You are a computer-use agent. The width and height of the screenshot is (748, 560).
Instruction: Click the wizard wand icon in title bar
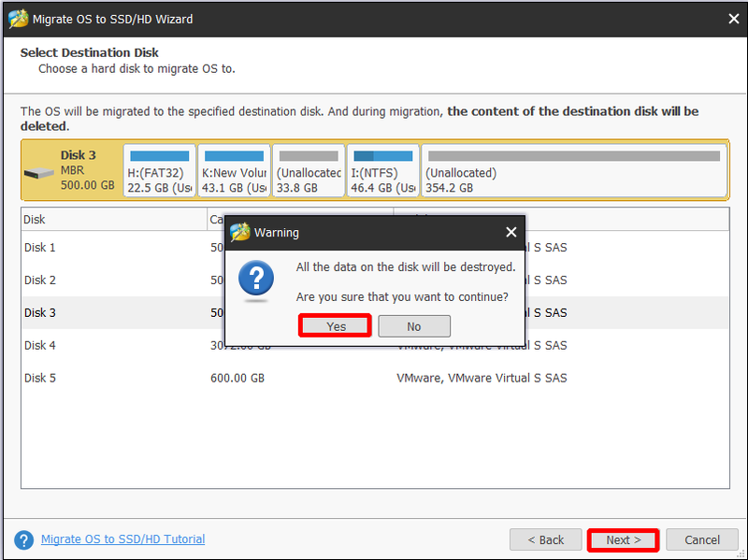pyautogui.click(x=18, y=19)
